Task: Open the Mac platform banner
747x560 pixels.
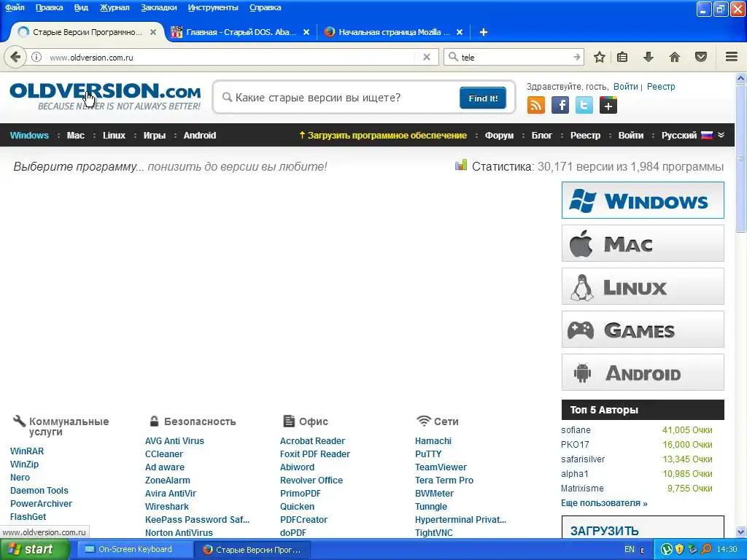Action: tap(643, 244)
